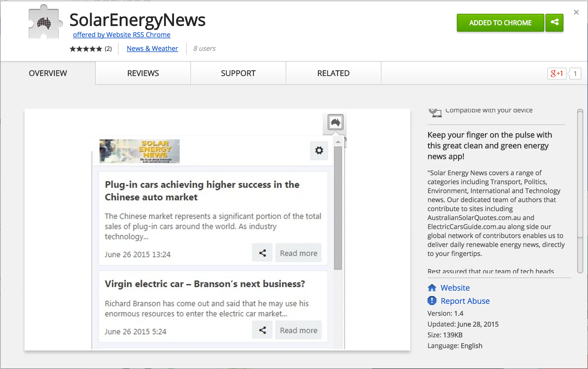This screenshot has width=588, height=369.
Task: Click Read more on Virgin electric car article
Action: pos(298,330)
